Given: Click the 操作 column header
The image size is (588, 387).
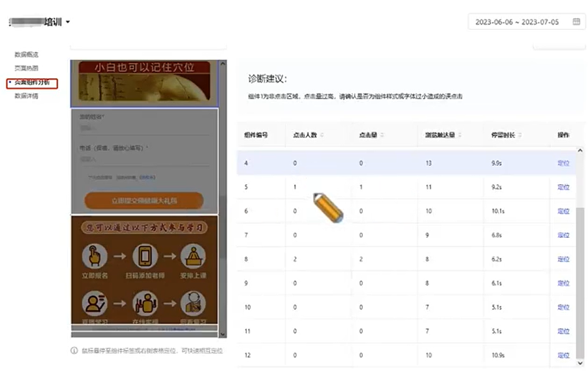Looking at the screenshot, I should point(563,135).
